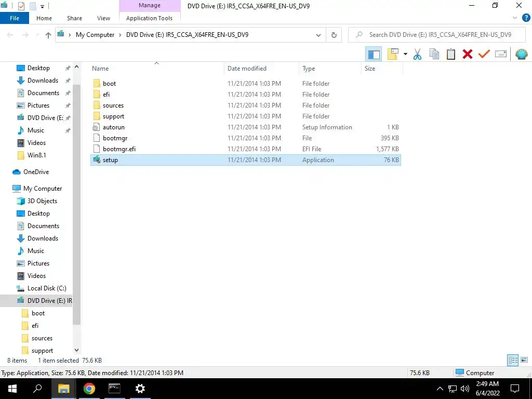Expand the Folder Options dropdown arrow

click(405, 54)
